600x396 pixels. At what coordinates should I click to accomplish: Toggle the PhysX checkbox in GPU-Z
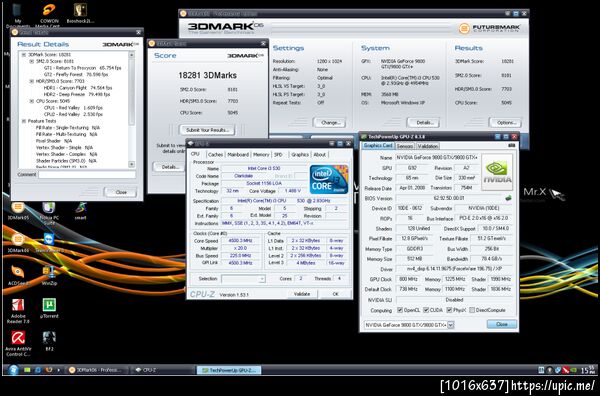(449, 310)
